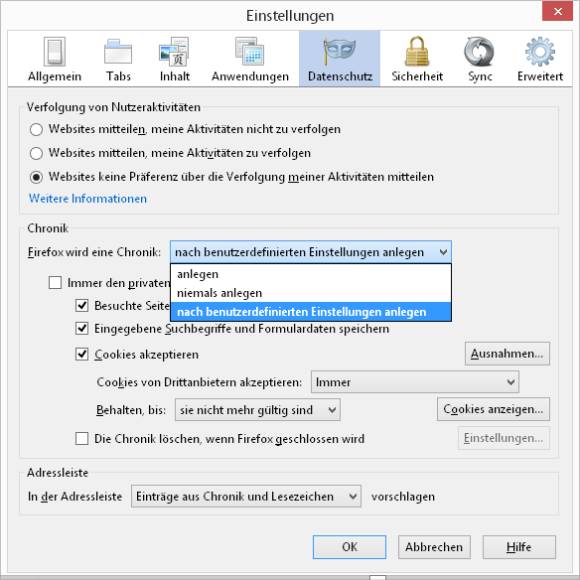Click the 'Ausnahmen...' button
The image size is (580, 580).
coord(507,354)
